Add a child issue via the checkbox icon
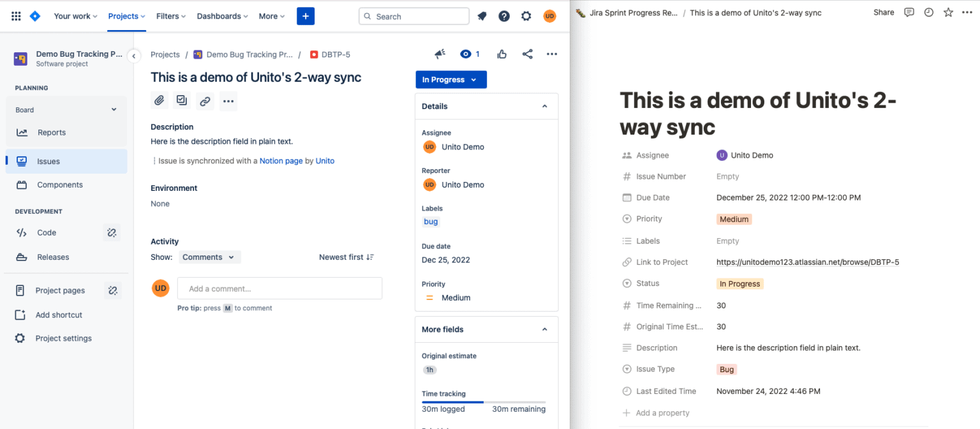 click(181, 100)
